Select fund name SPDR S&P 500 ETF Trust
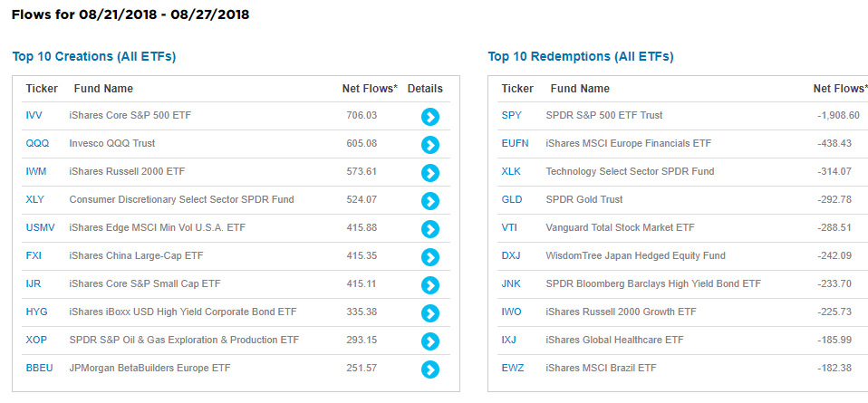The image size is (868, 403). [x=604, y=115]
